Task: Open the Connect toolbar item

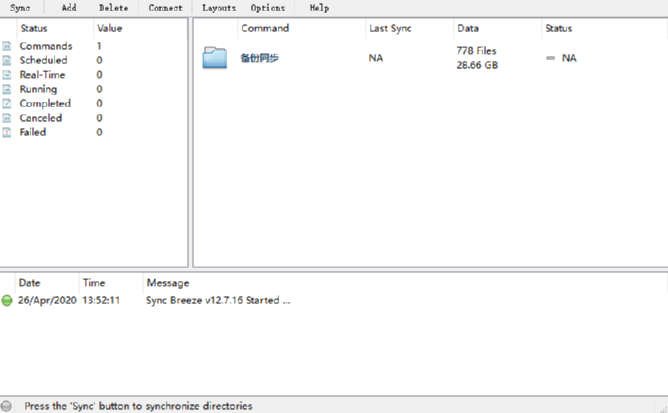Action: [x=165, y=8]
